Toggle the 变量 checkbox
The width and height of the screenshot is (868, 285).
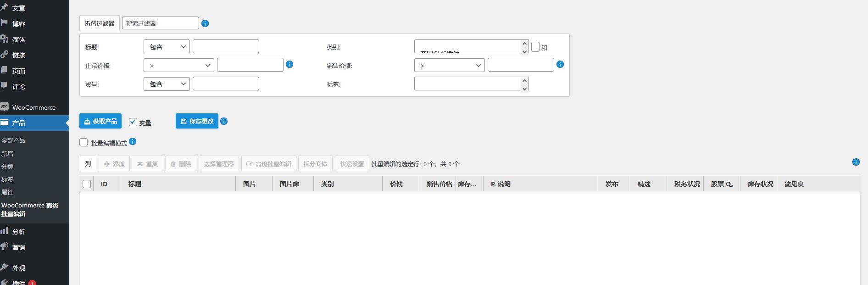point(133,122)
